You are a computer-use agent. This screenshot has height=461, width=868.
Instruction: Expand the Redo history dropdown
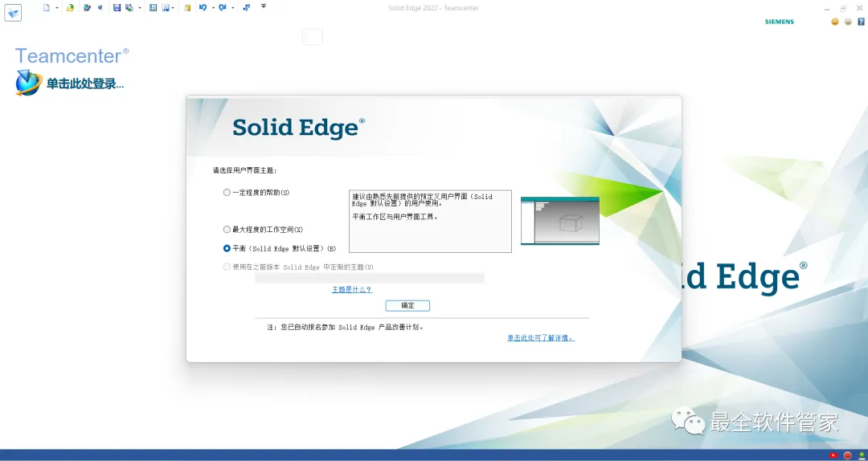coord(232,8)
